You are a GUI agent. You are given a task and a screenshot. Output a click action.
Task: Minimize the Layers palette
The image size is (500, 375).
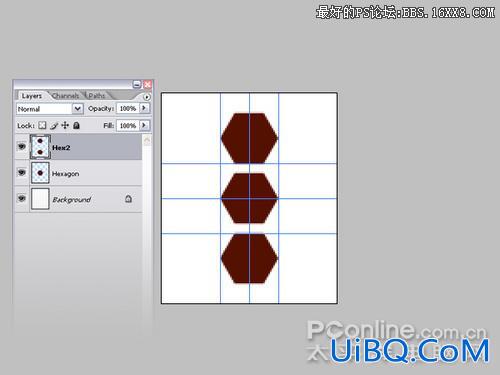coord(137,85)
